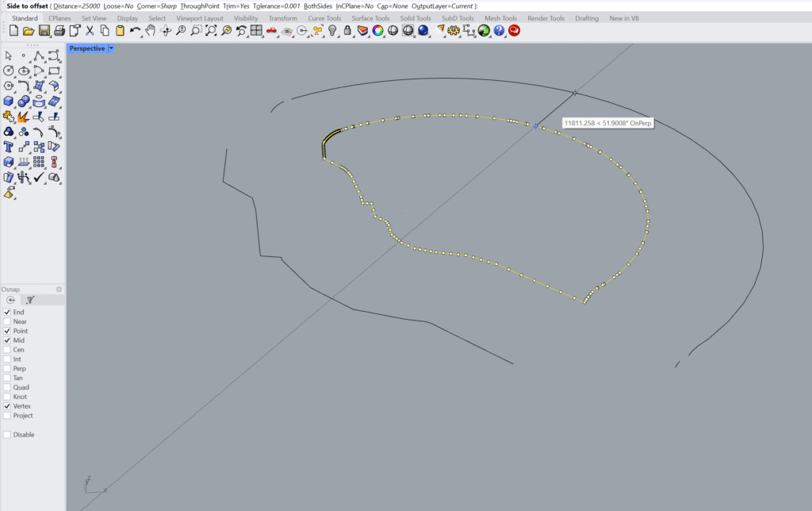The image size is (812, 511).
Task: Open the Mesh Tools toolbar tab
Action: [500, 18]
